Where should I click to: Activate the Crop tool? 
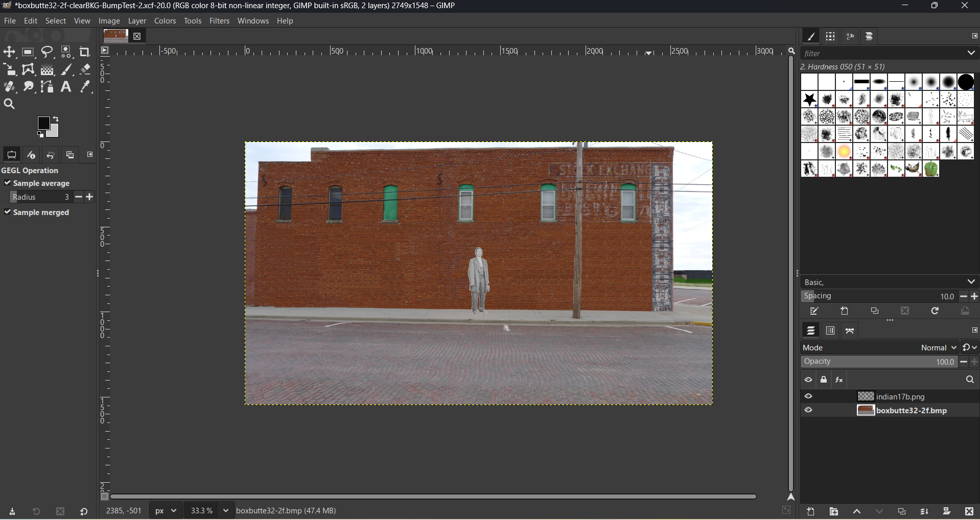click(x=85, y=52)
